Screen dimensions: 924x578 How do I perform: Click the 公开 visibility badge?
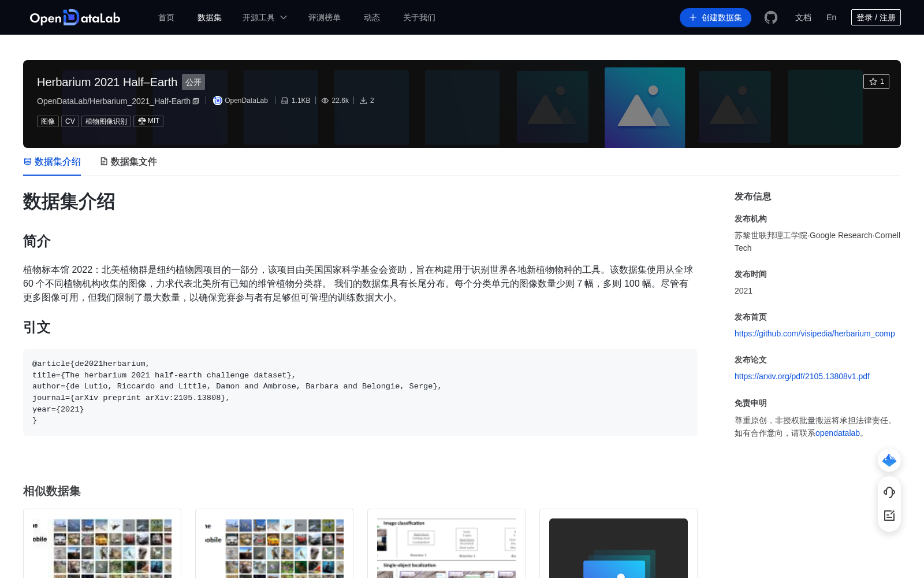193,82
